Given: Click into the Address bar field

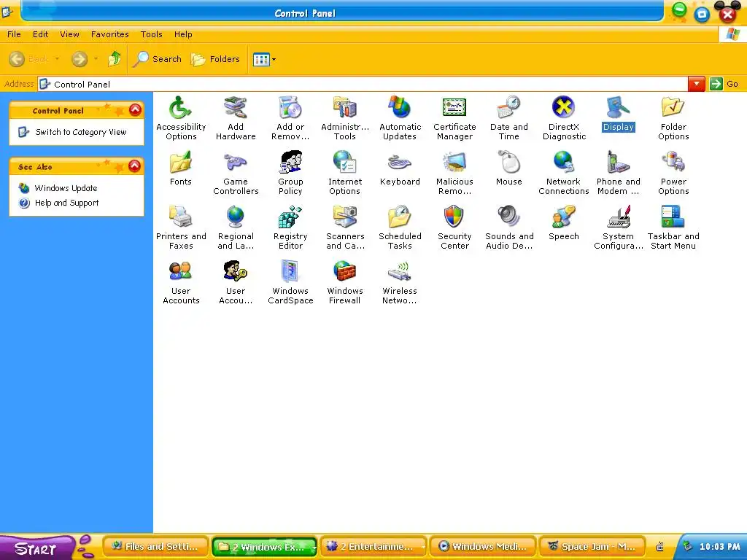Looking at the screenshot, I should pyautogui.click(x=363, y=85).
